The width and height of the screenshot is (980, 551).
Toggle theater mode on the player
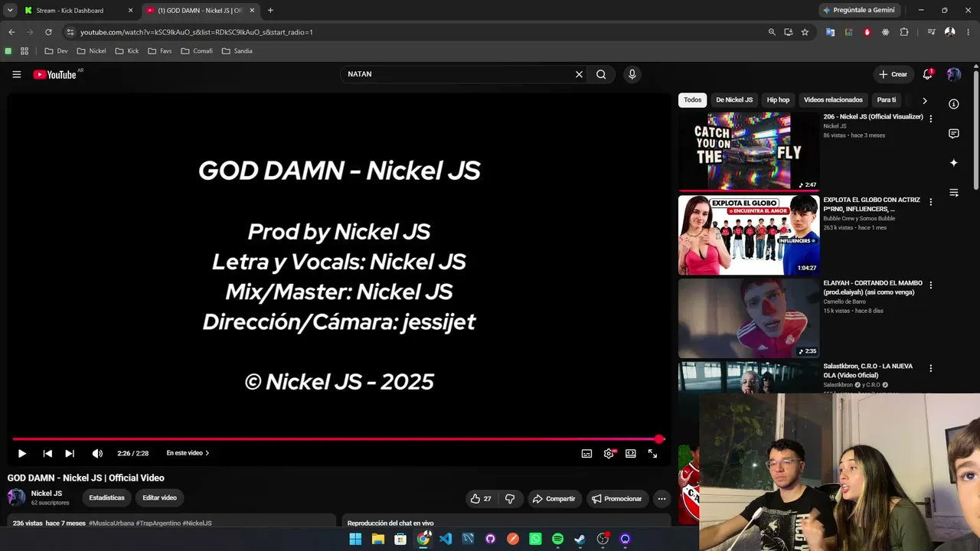click(x=630, y=453)
